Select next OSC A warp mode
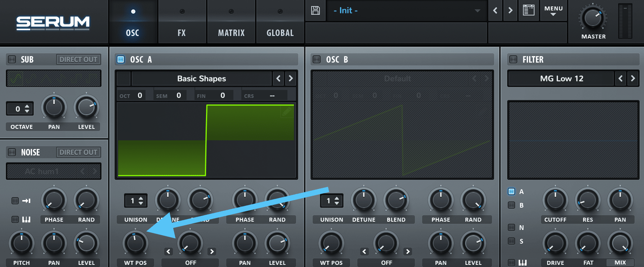This screenshot has height=267, width=644. coord(212,252)
